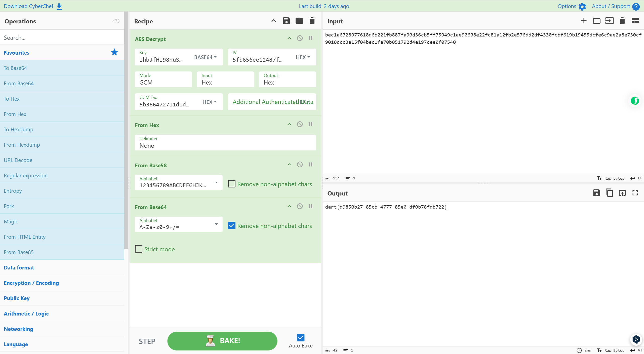This screenshot has width=644, height=354.
Task: Clear the recipe with trash icon
Action: (x=312, y=21)
